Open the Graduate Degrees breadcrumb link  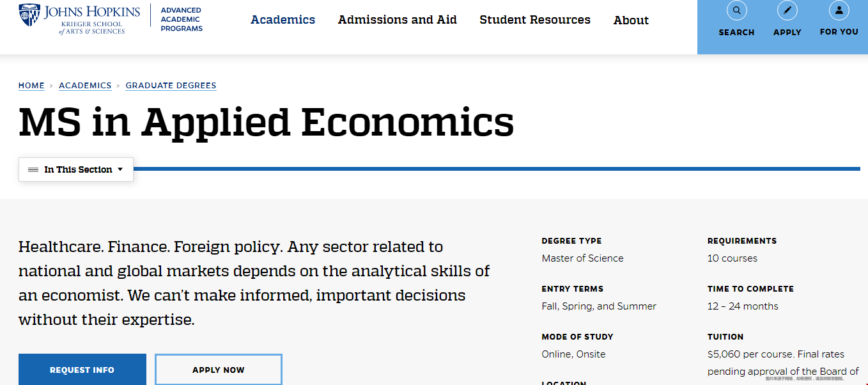(x=171, y=86)
